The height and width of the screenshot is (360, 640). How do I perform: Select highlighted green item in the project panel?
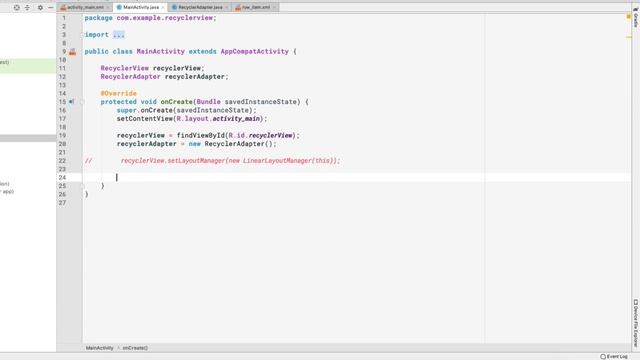click(28, 66)
